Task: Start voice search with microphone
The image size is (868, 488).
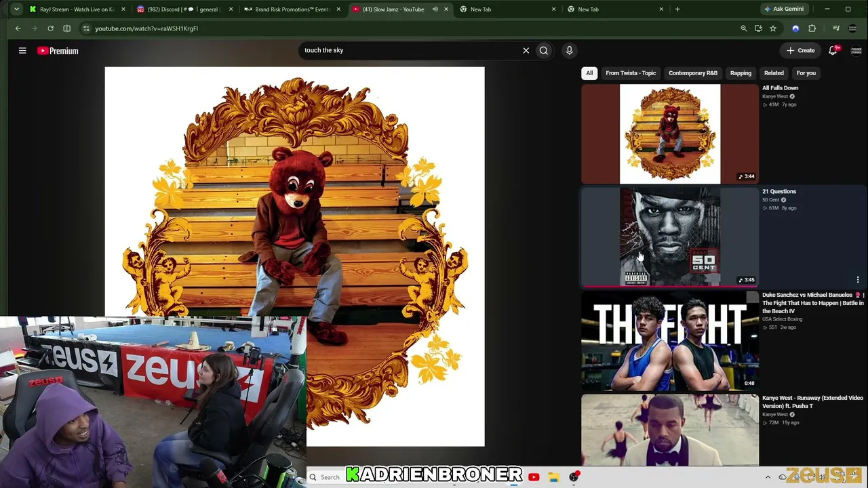Action: point(570,50)
